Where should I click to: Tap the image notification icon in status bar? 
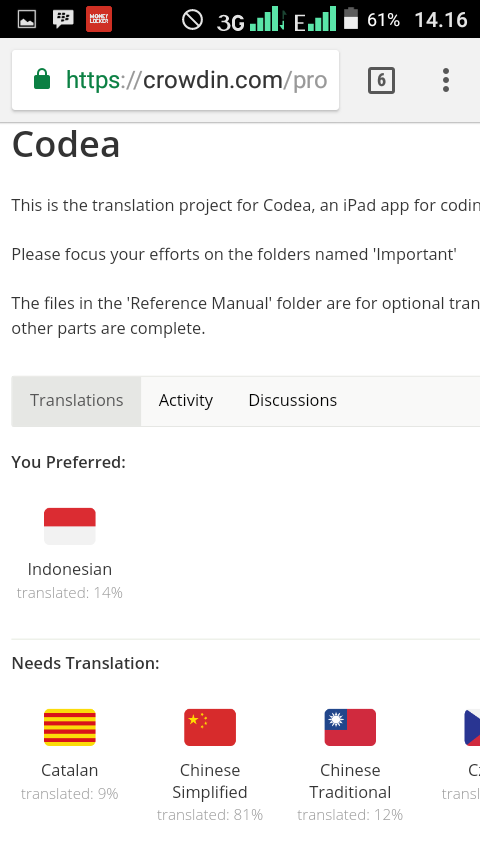[x=27, y=20]
